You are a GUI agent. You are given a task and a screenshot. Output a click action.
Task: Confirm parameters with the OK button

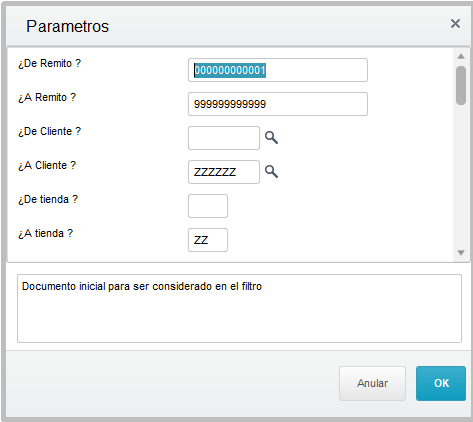[x=441, y=383]
